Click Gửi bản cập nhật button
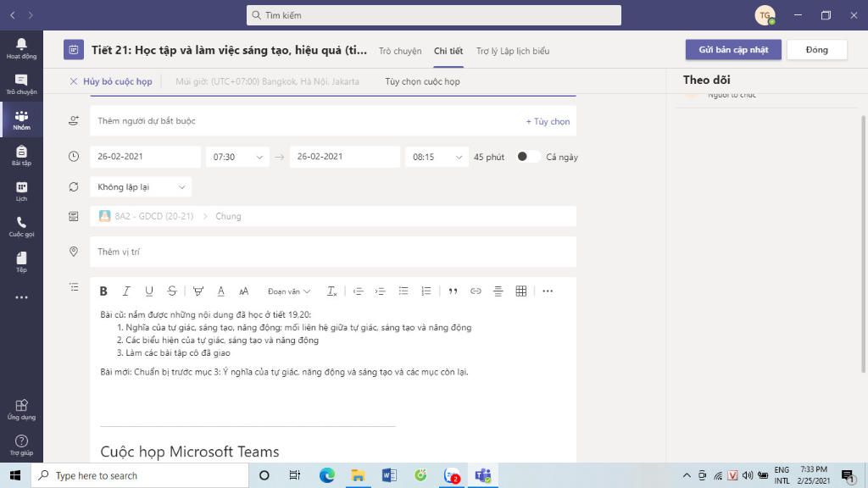 click(x=733, y=50)
